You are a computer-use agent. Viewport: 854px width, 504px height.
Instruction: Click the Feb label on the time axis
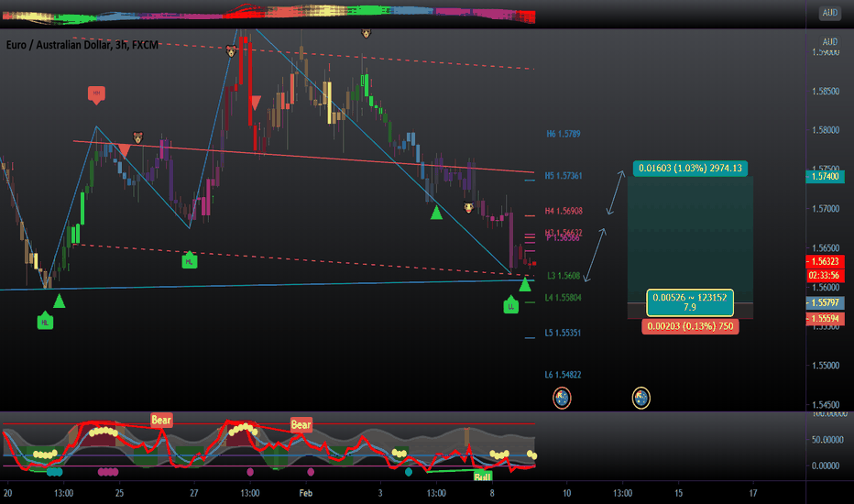(305, 493)
